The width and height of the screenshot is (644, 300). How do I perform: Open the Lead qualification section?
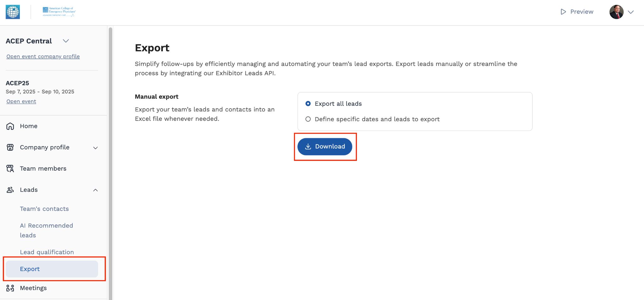point(47,252)
